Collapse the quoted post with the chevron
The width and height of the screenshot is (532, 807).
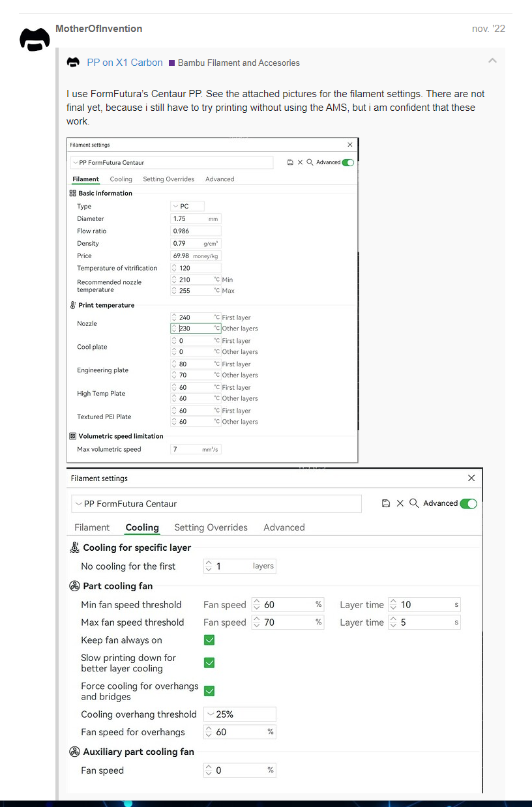coord(492,61)
